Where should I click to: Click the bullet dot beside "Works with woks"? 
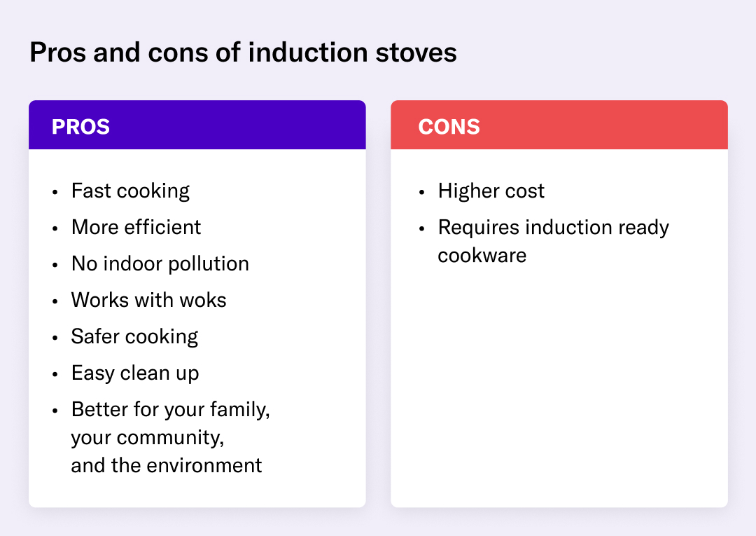coord(55,301)
